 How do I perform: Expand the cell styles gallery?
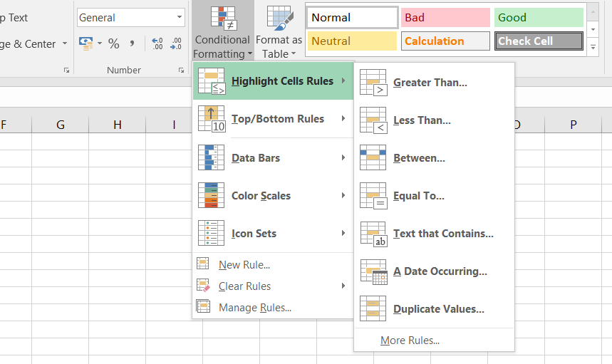[593, 48]
